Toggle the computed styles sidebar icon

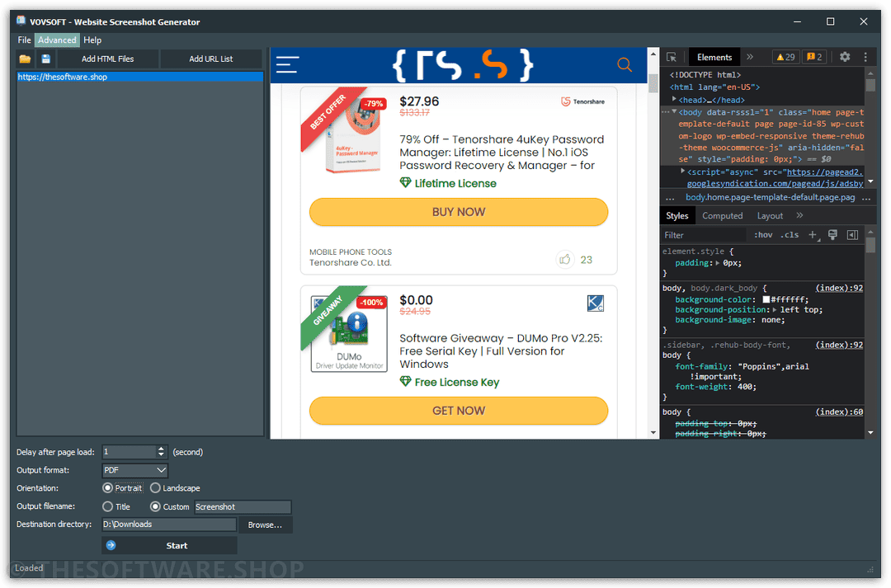852,235
